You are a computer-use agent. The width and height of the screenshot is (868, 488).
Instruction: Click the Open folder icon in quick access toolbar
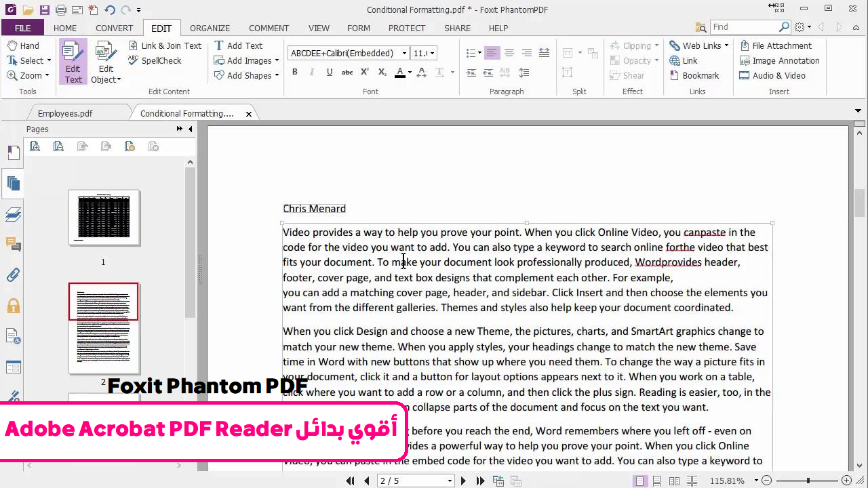point(28,10)
